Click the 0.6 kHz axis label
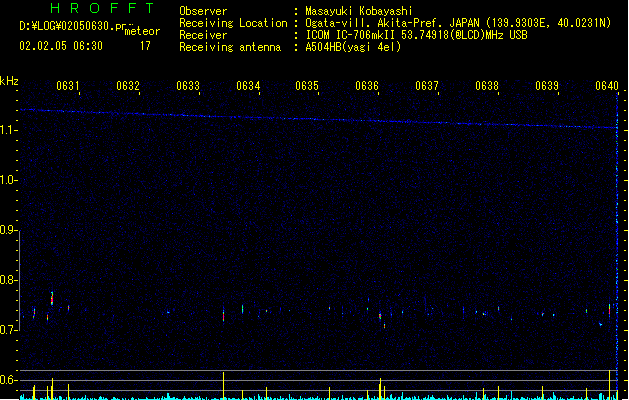The image size is (629, 400). click(9, 380)
